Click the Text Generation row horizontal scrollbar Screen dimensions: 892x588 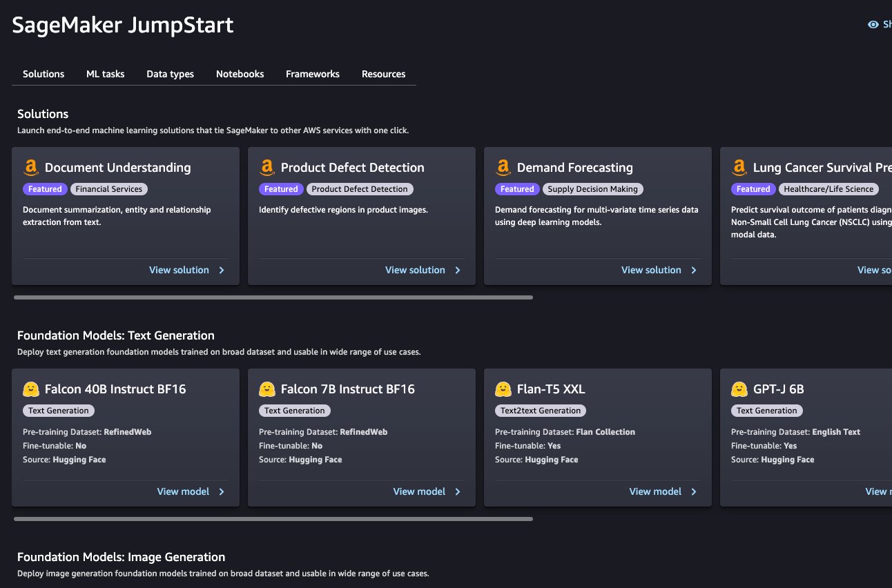point(273,519)
